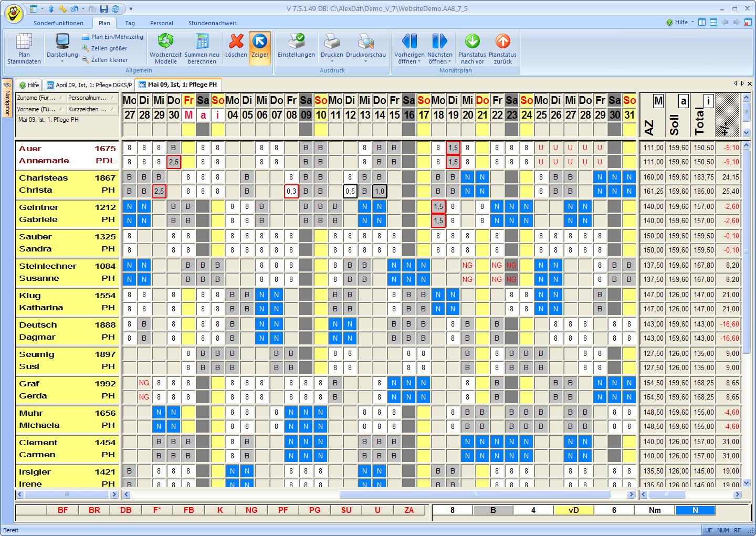The height and width of the screenshot is (536, 756).
Task: Select the blue N shift legend swatch
Action: click(695, 510)
